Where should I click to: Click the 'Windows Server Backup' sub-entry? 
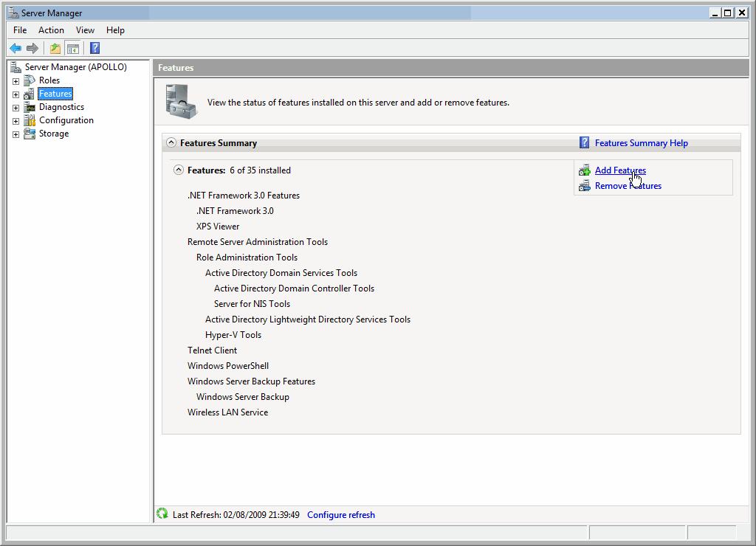tap(242, 397)
